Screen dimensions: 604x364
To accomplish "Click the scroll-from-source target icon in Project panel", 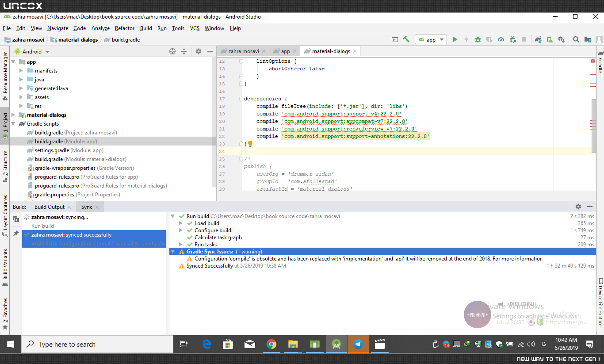I will 172,51.
